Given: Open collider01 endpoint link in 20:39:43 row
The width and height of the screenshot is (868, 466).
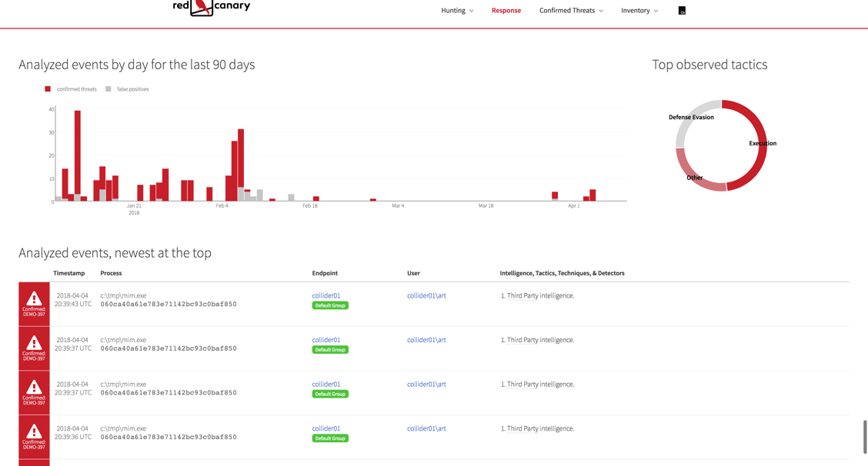Looking at the screenshot, I should [x=326, y=295].
